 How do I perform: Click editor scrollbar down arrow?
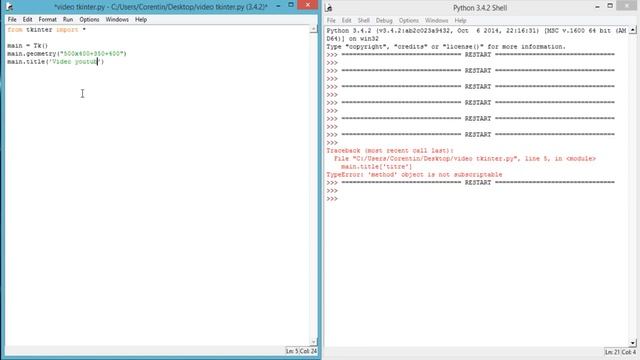pos(313,342)
